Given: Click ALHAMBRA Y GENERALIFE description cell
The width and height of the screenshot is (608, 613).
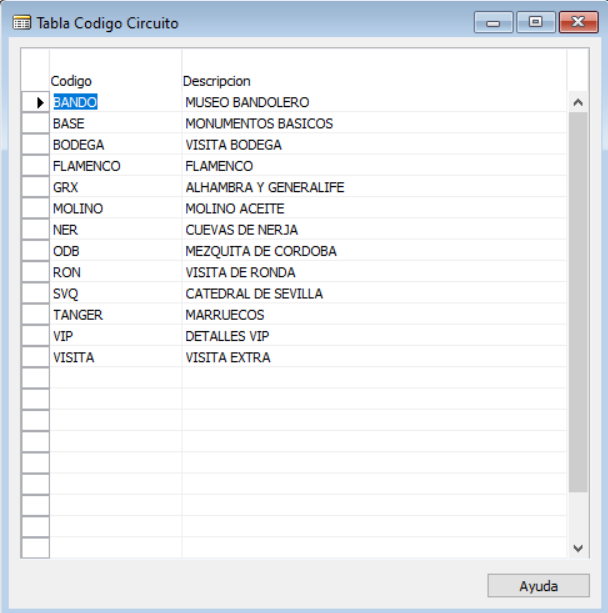Looking at the screenshot, I should [x=374, y=187].
